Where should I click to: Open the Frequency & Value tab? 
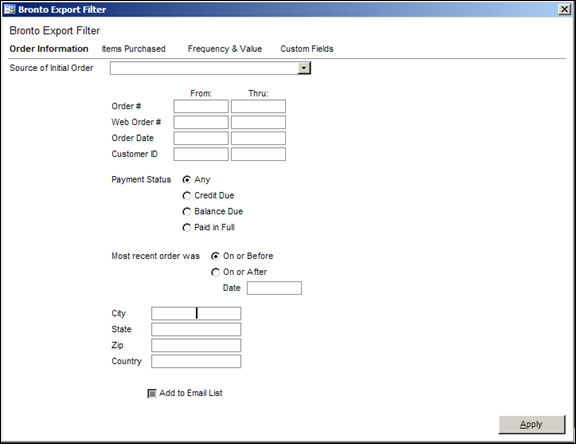pos(225,49)
